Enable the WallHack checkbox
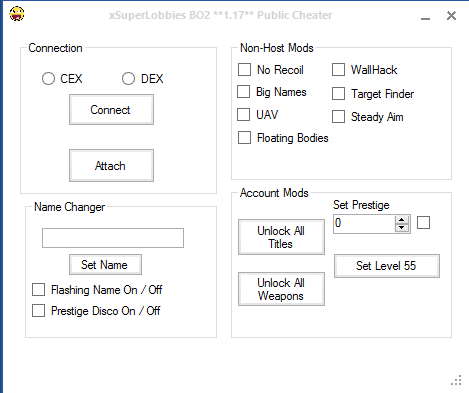 (x=338, y=70)
